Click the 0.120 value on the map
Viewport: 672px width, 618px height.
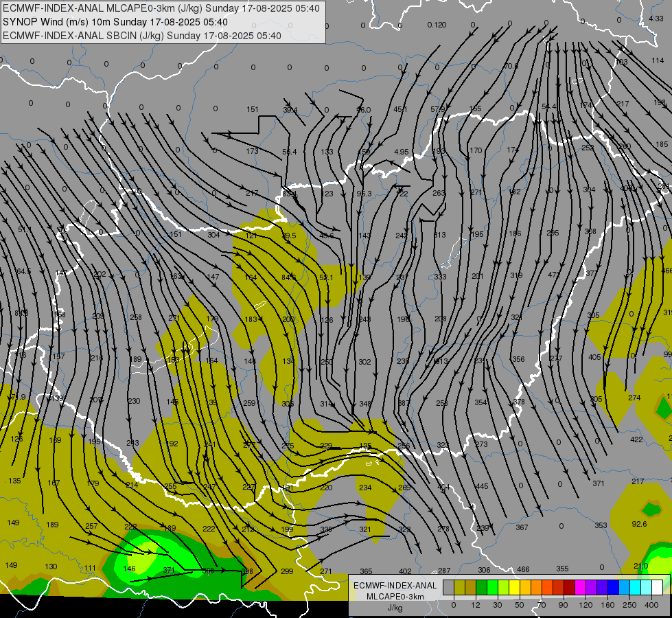point(437,25)
